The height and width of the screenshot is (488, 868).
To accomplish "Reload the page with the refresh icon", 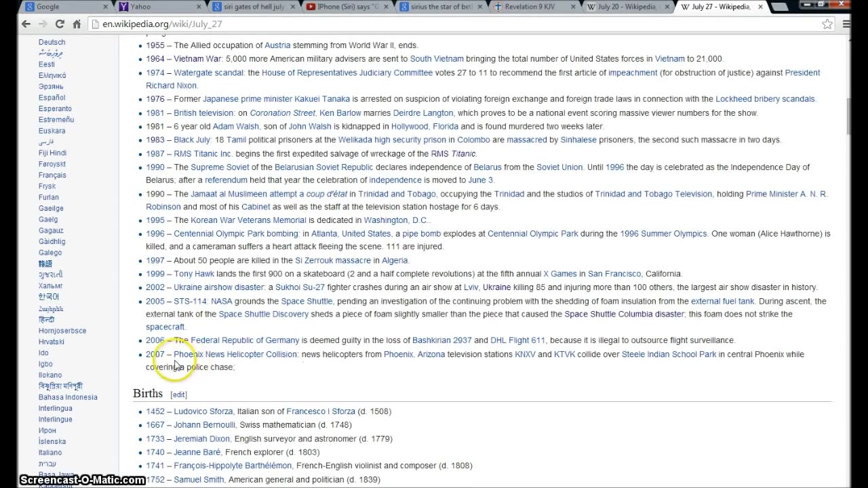I will [x=60, y=24].
